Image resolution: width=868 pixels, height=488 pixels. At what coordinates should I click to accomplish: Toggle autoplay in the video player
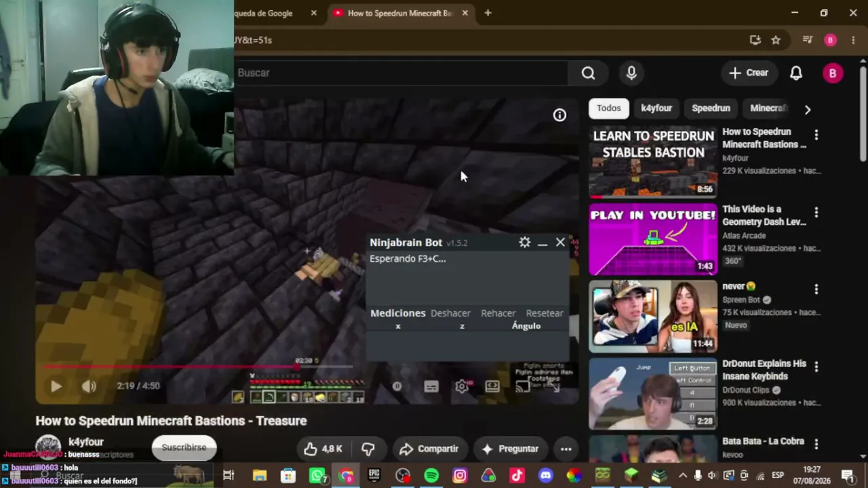point(397,386)
